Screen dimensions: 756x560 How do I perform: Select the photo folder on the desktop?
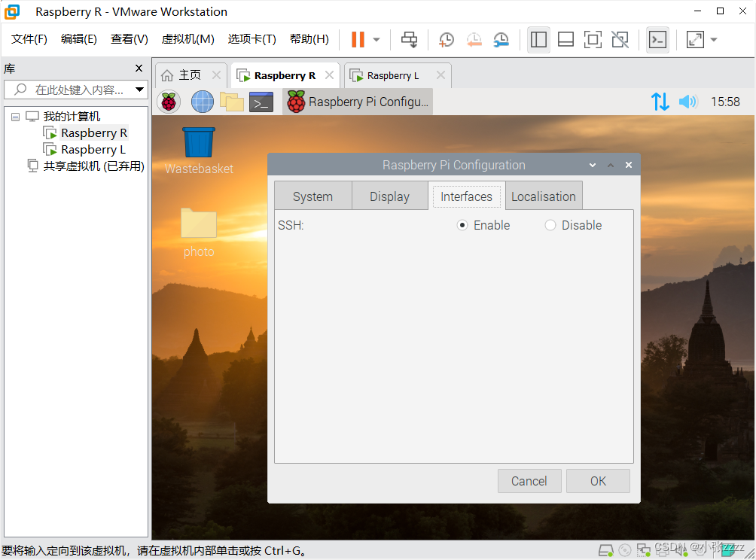point(199,233)
